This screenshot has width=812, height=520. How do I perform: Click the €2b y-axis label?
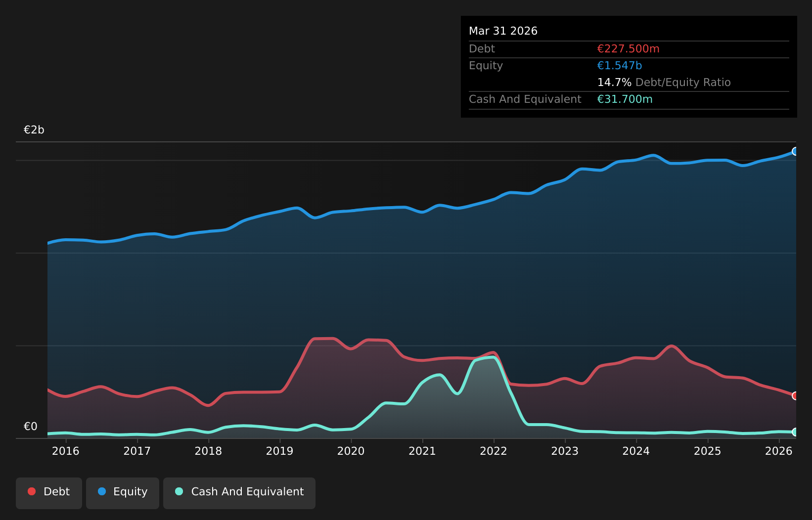tap(34, 130)
